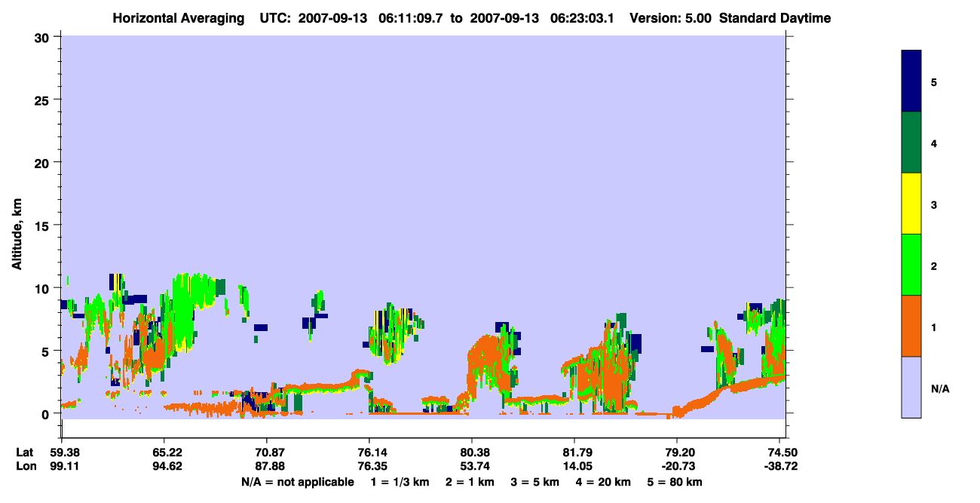Click the yellow color bar segment labeled 3
The width and height of the screenshot is (980, 503).
pos(911,204)
